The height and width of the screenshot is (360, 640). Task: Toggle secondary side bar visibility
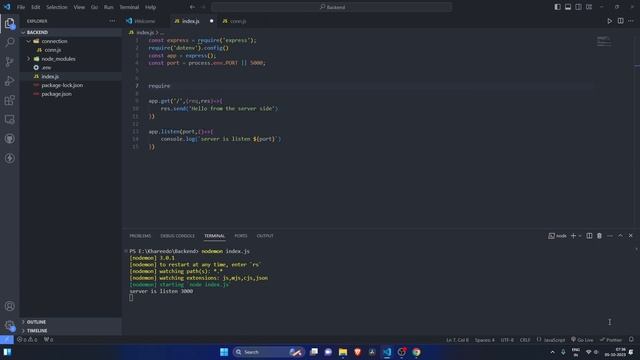click(578, 7)
